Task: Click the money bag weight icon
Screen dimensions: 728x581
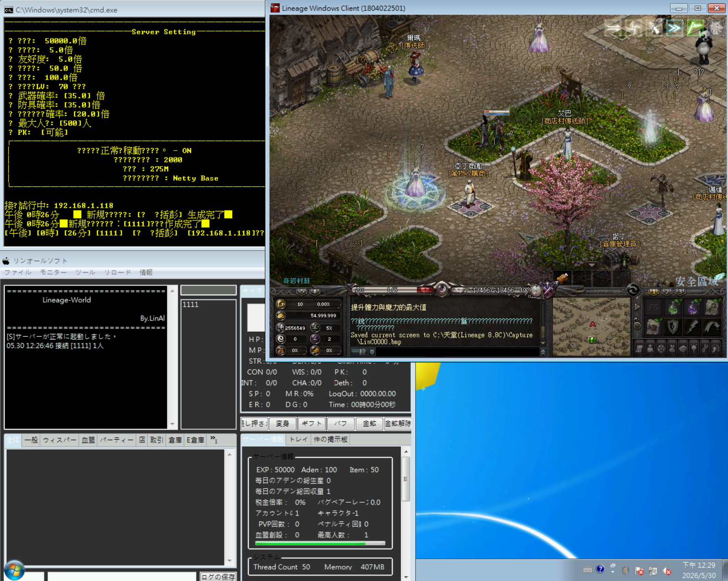Action: 281,350
